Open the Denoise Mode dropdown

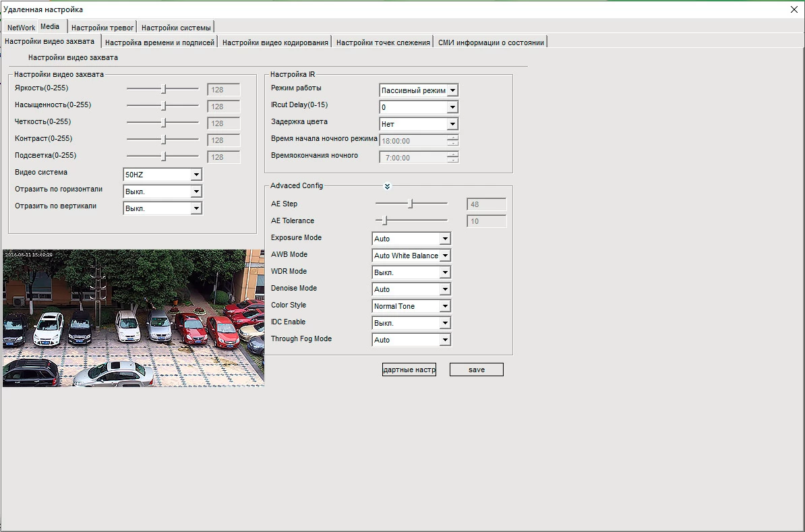point(411,290)
